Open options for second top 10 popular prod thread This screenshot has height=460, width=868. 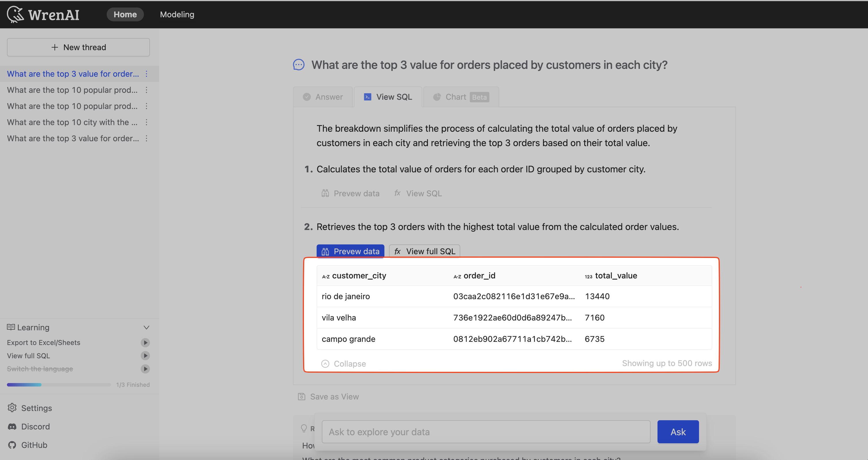(146, 106)
